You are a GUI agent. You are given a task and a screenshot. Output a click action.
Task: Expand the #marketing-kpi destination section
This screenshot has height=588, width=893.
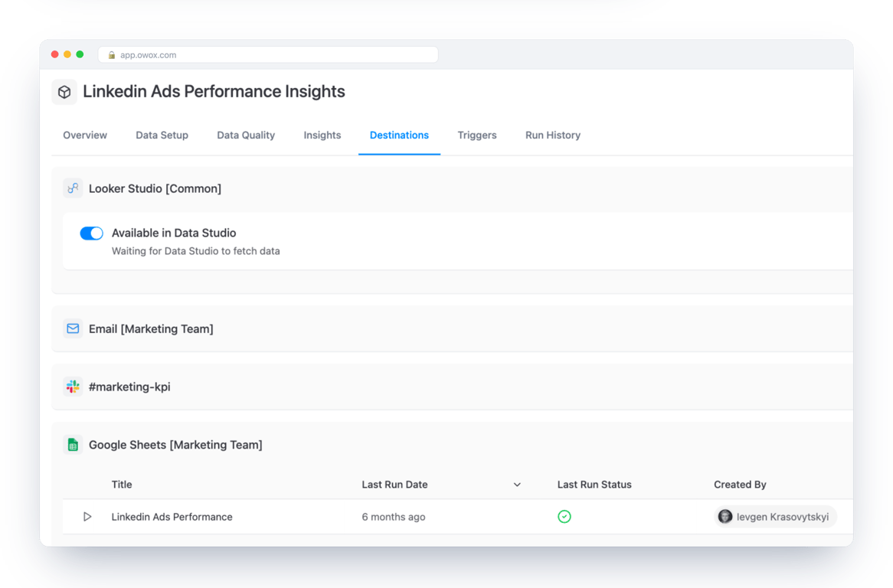(x=452, y=387)
